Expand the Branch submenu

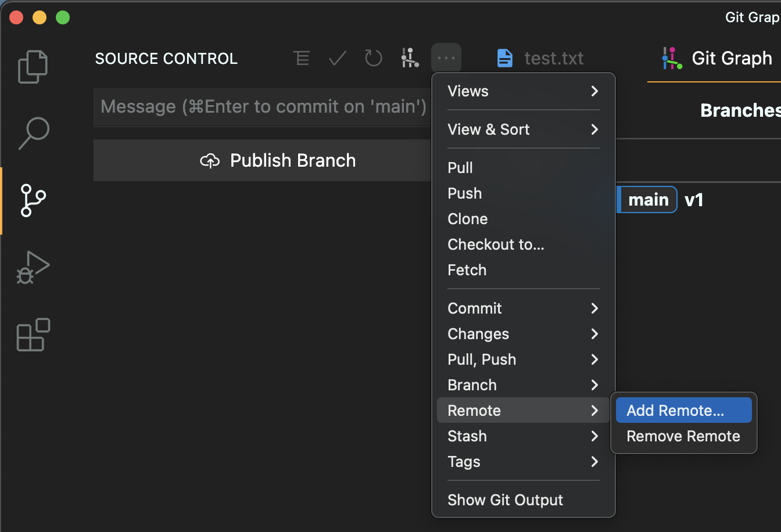pyautogui.click(x=523, y=385)
